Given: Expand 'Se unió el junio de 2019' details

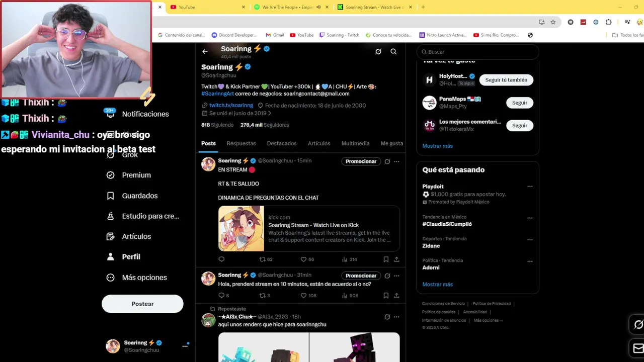Looking at the screenshot, I should click(x=236, y=114).
